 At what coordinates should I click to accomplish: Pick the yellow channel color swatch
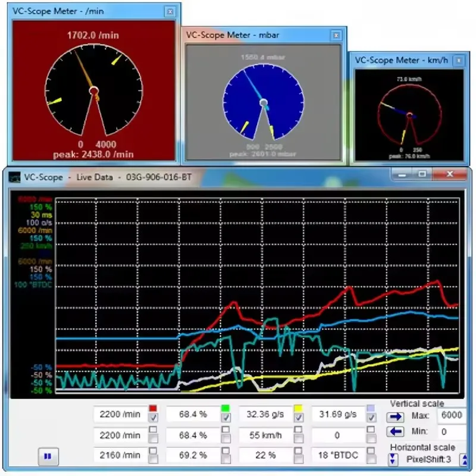coord(298,408)
